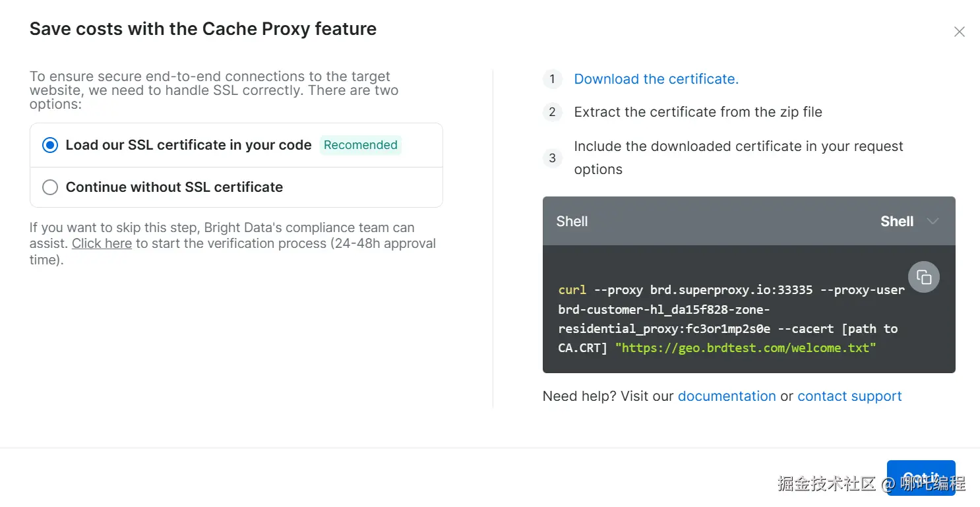Screen dimensions: 980x507
Task: Click the step 3 number circle
Action: click(x=553, y=158)
